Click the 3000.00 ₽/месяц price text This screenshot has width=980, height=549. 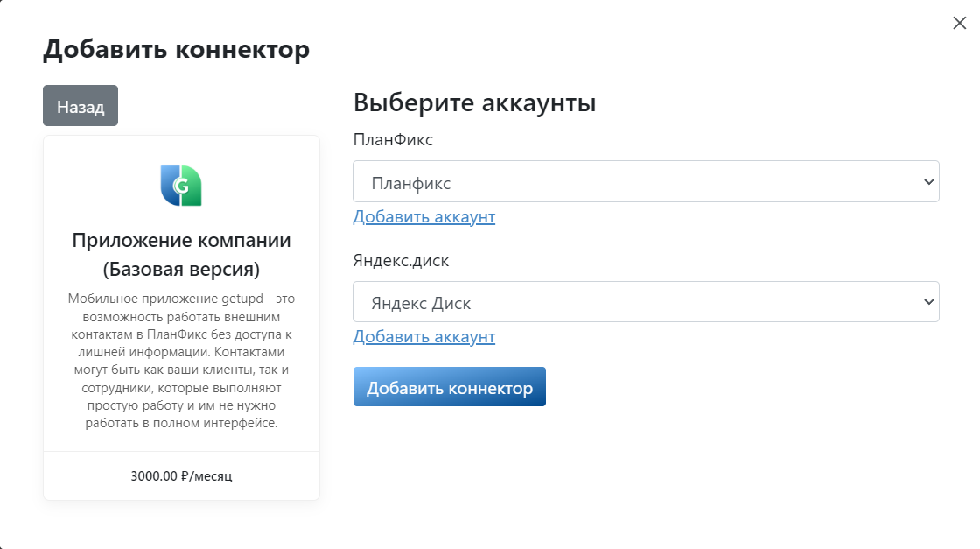tap(181, 475)
